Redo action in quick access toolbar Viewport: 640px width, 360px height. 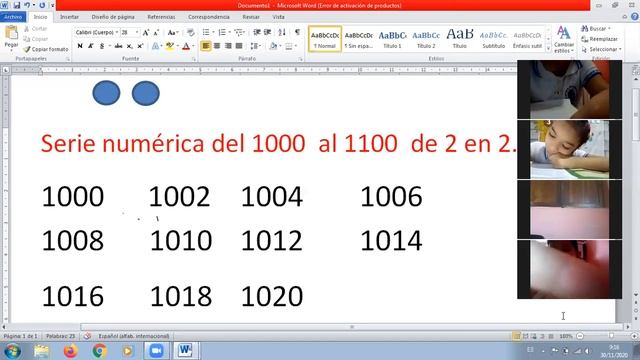[x=42, y=5]
